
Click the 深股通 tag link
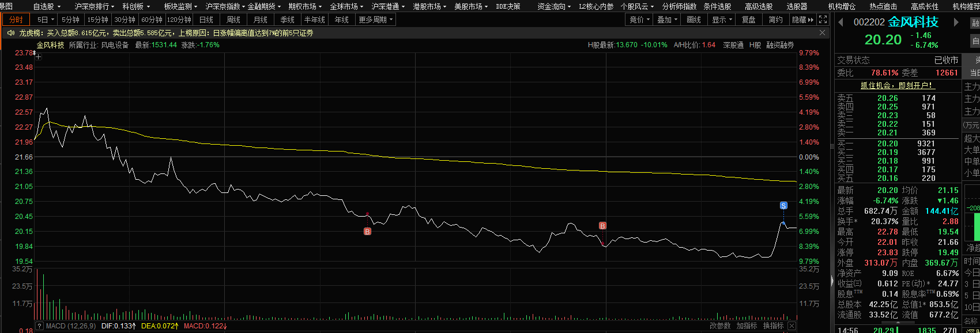click(733, 45)
